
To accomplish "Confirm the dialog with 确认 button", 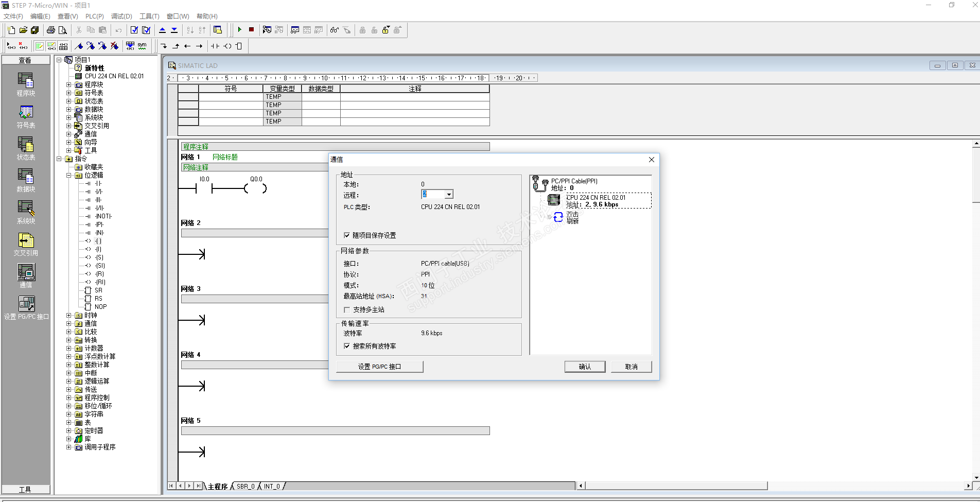I will coord(585,367).
